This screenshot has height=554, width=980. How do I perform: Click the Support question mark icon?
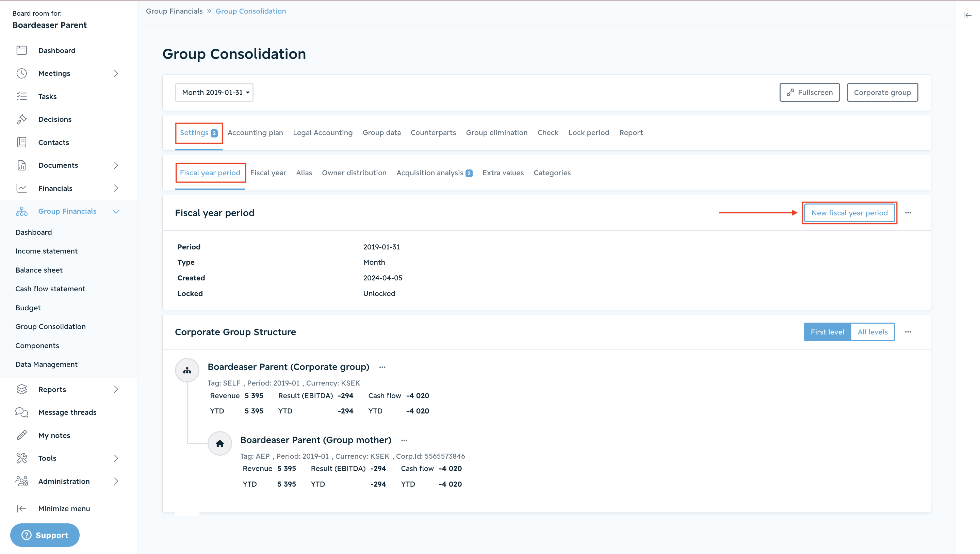pos(26,535)
